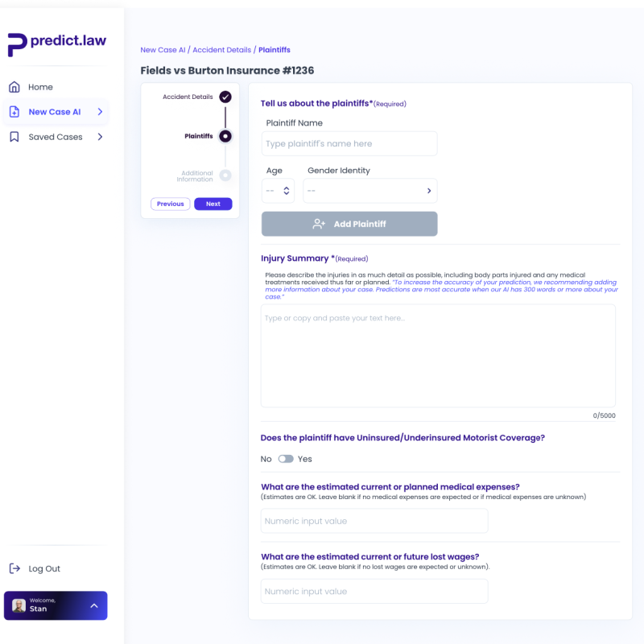Click the Add Plaintiff button
644x644 pixels.
tap(349, 224)
